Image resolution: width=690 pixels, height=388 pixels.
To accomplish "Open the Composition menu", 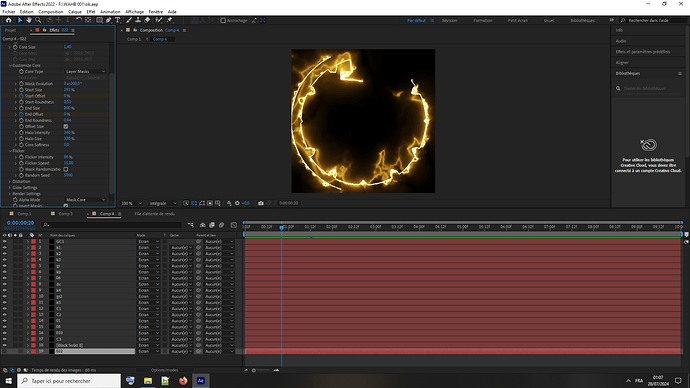I will (x=51, y=12).
